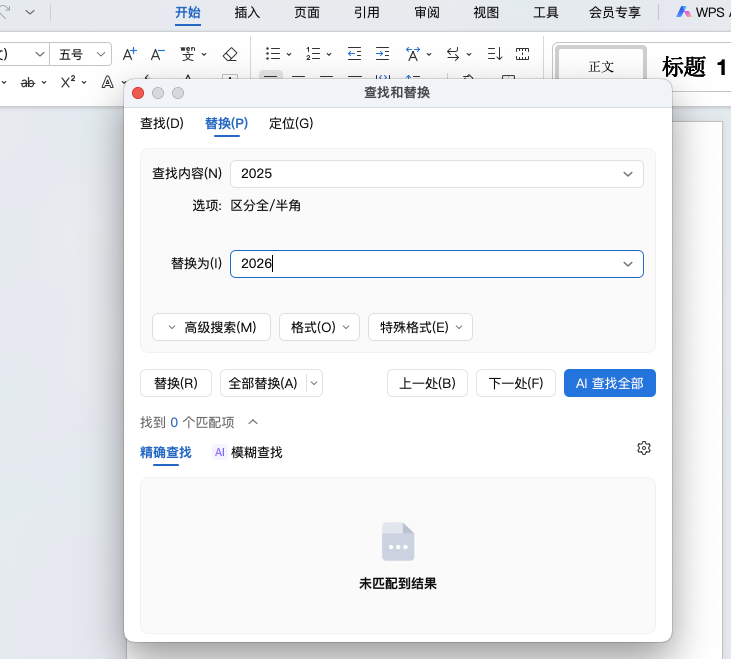Apply bullet list formatting
Viewport: 731px width, 659px height.
tap(273, 54)
